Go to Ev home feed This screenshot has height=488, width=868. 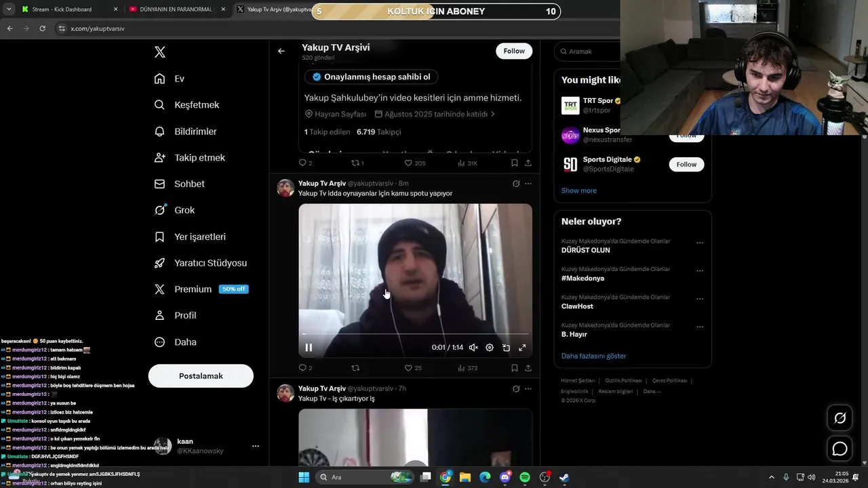[x=170, y=79]
